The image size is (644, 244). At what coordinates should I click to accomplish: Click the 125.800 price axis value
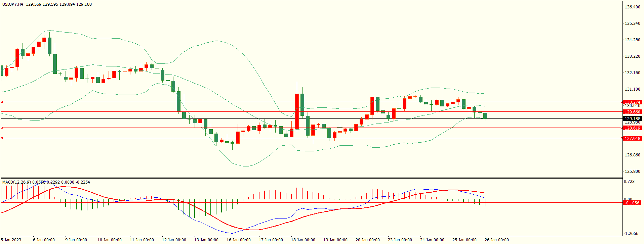632,171
